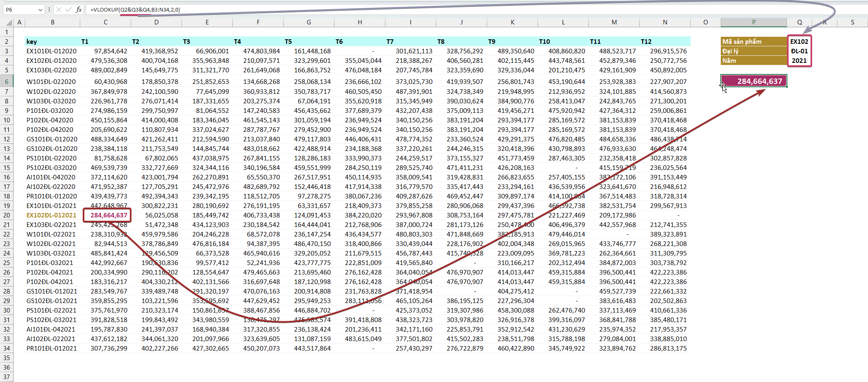Click the Insert Function fx icon

point(79,10)
